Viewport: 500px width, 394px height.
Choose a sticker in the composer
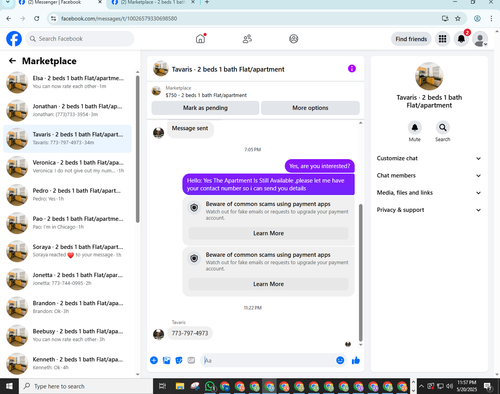point(179,360)
